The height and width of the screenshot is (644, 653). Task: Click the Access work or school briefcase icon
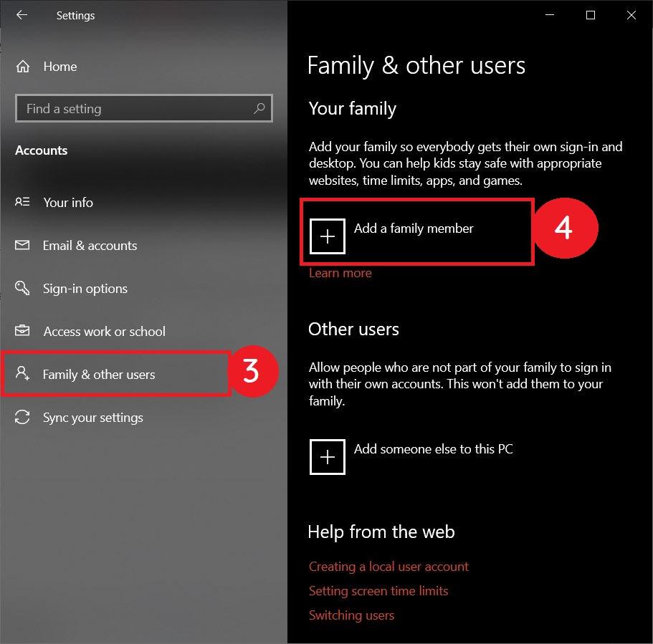[22, 331]
